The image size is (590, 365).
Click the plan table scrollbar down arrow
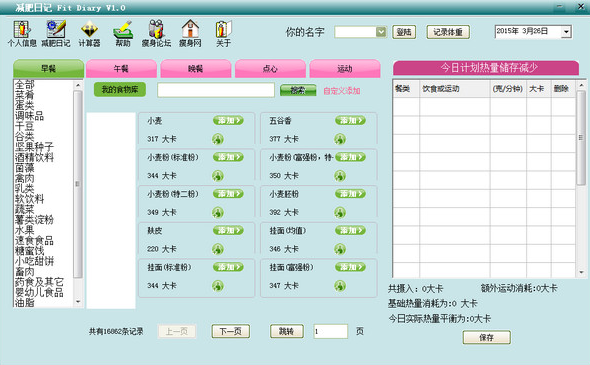pos(581,272)
